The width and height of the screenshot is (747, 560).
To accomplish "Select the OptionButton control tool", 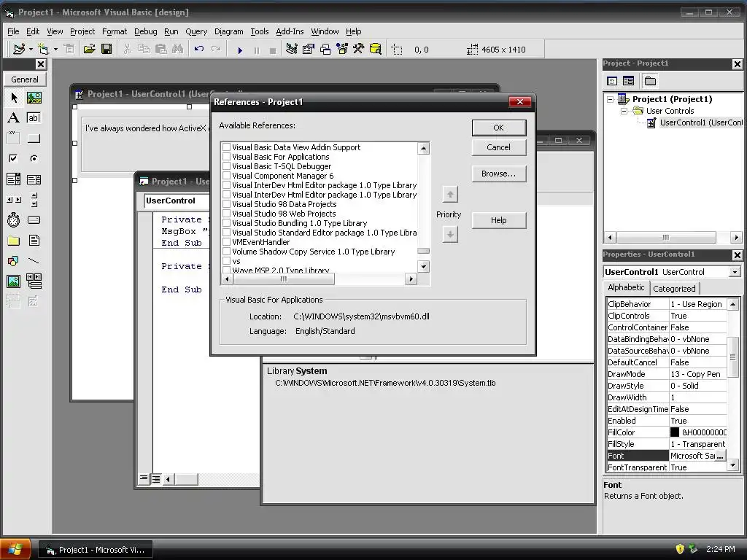I will click(x=34, y=158).
